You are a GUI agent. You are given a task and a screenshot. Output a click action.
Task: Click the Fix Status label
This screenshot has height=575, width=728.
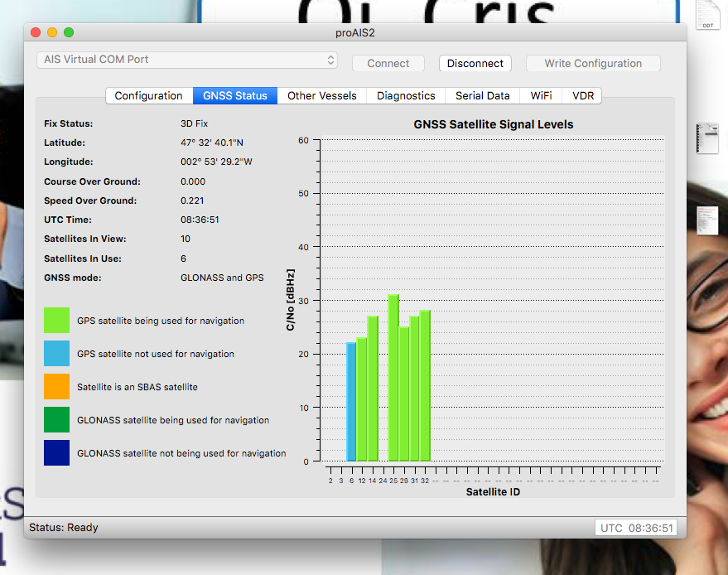68,123
